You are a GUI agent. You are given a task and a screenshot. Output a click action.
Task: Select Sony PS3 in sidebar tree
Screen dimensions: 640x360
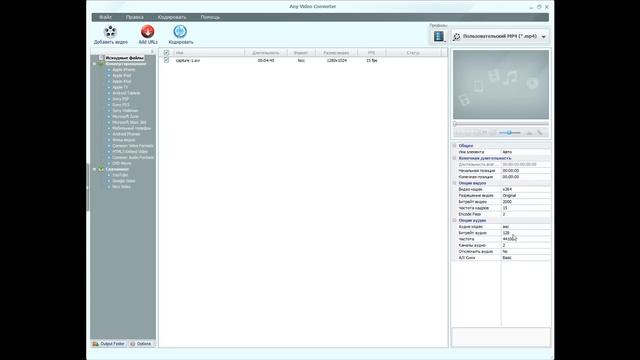point(121,105)
